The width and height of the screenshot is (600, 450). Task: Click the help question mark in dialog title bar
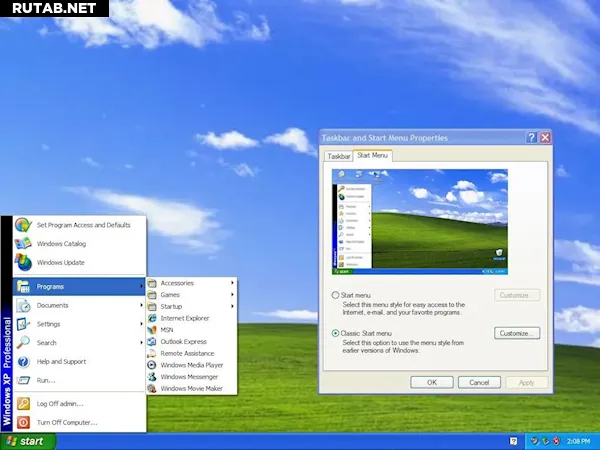click(x=531, y=137)
